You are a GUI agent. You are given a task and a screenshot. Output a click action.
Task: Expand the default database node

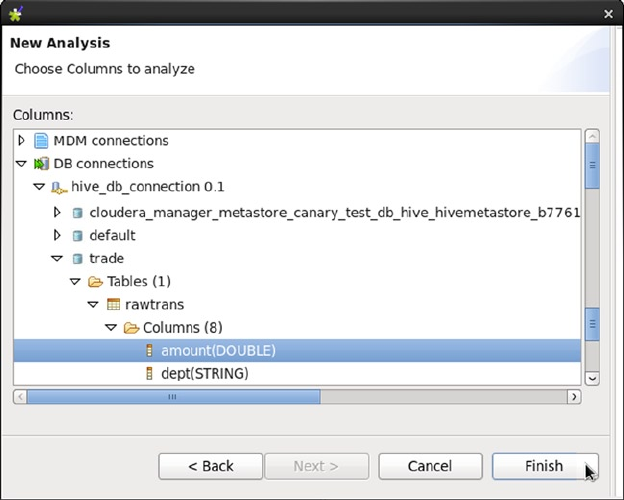click(58, 235)
